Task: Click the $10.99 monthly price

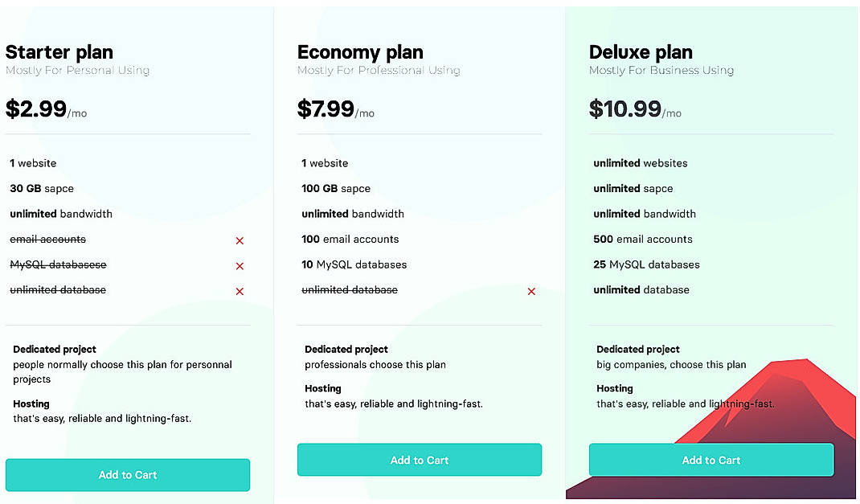Action: point(626,109)
